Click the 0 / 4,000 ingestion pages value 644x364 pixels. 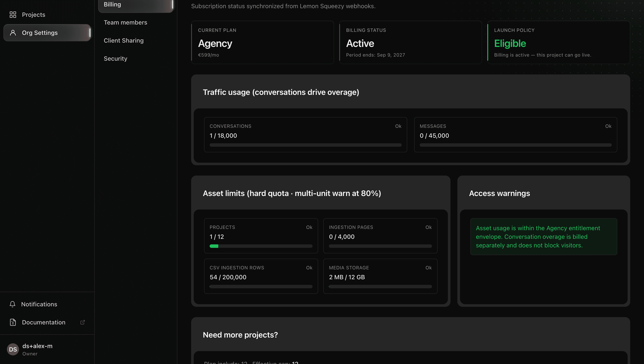coord(342,237)
